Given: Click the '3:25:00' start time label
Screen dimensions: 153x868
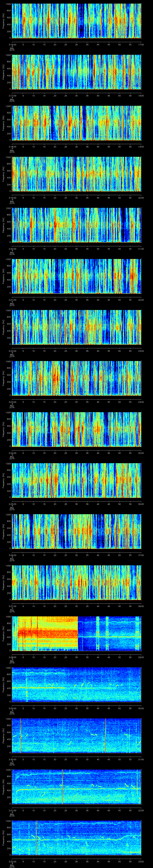Looking at the screenshot, I should point(12,504).
